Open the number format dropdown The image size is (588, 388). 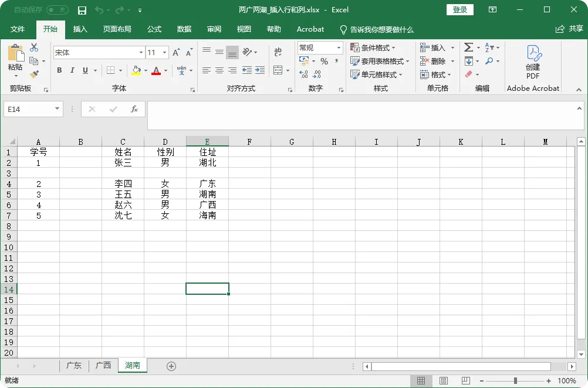coord(339,47)
